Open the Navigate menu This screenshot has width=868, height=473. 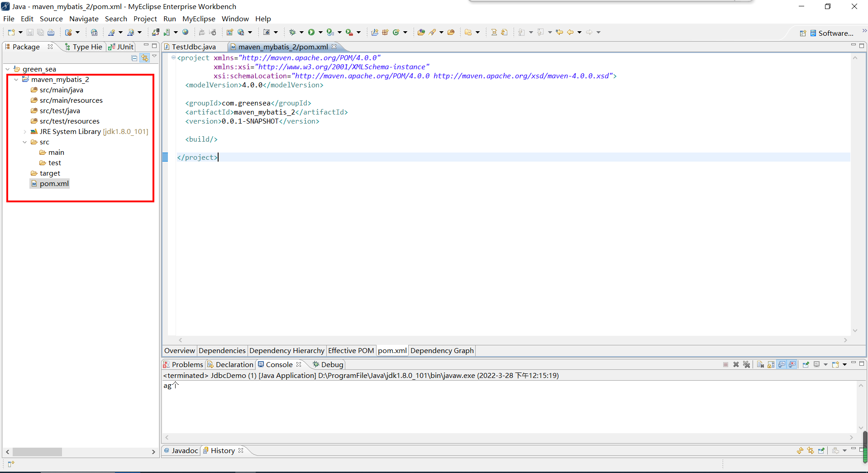click(x=84, y=19)
